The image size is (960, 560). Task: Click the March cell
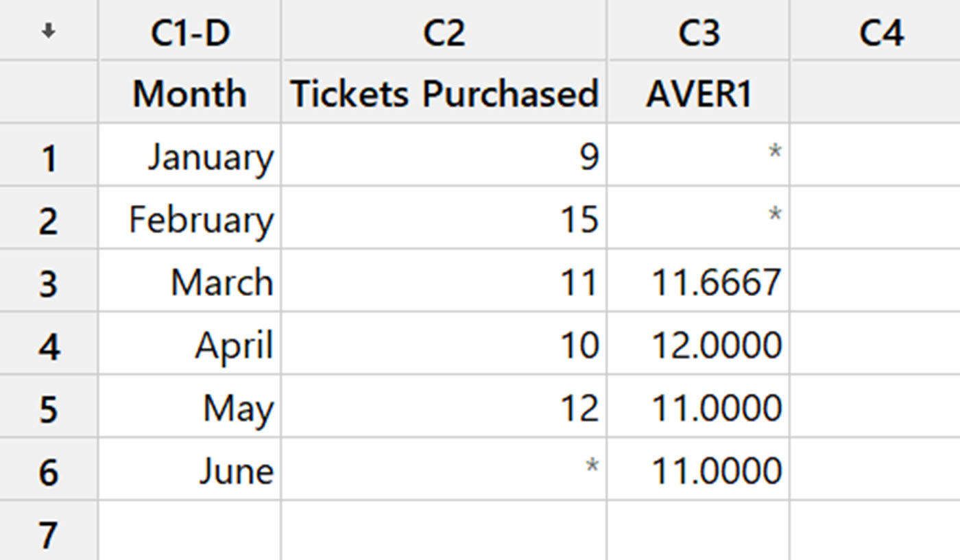(190, 281)
